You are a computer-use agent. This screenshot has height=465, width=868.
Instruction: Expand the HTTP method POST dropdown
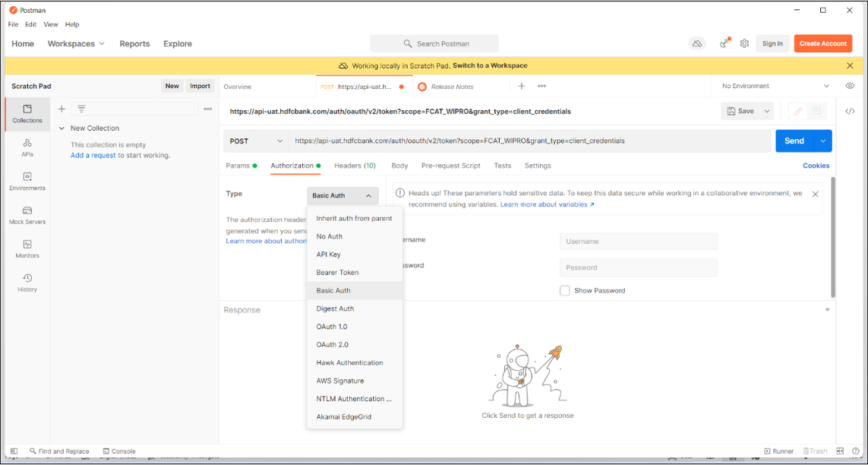click(257, 141)
